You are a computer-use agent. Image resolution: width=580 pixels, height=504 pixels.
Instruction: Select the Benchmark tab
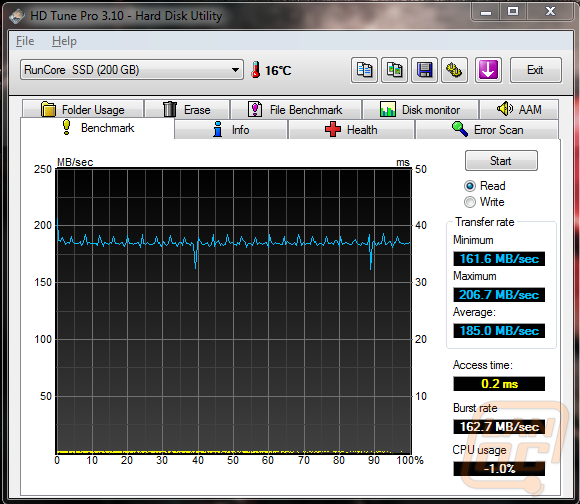(x=97, y=128)
